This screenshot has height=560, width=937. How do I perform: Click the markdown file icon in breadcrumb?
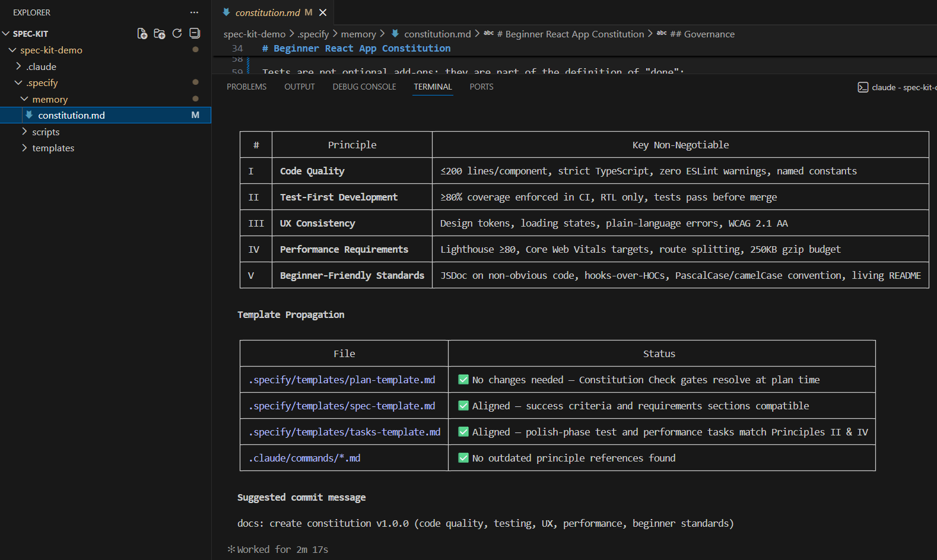(395, 34)
